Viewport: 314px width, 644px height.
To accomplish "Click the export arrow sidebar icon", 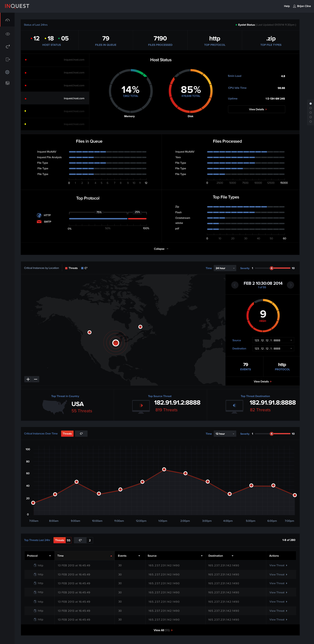I will click(8, 59).
